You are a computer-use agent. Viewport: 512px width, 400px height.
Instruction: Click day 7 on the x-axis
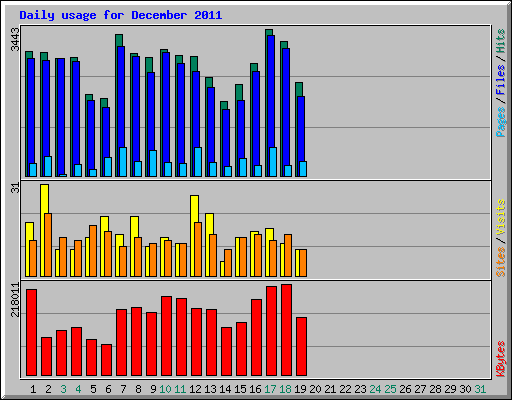click(x=123, y=389)
